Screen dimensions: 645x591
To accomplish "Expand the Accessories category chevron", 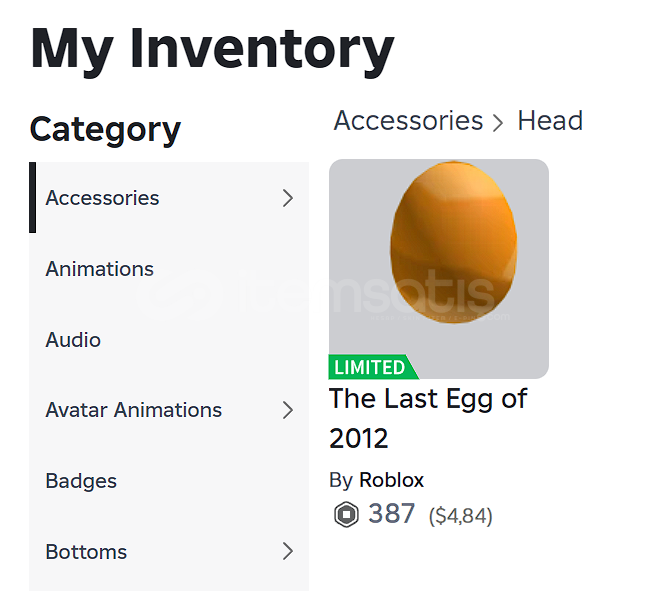I will point(288,198).
